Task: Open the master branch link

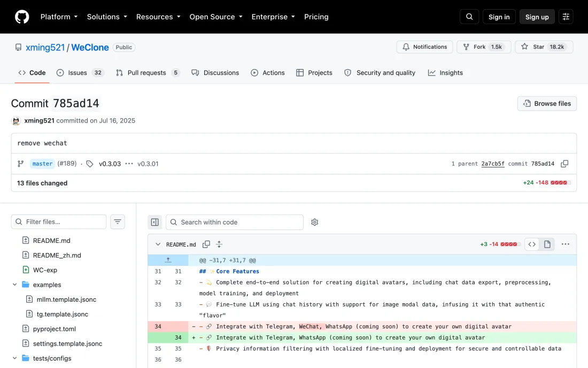Action: pyautogui.click(x=42, y=164)
